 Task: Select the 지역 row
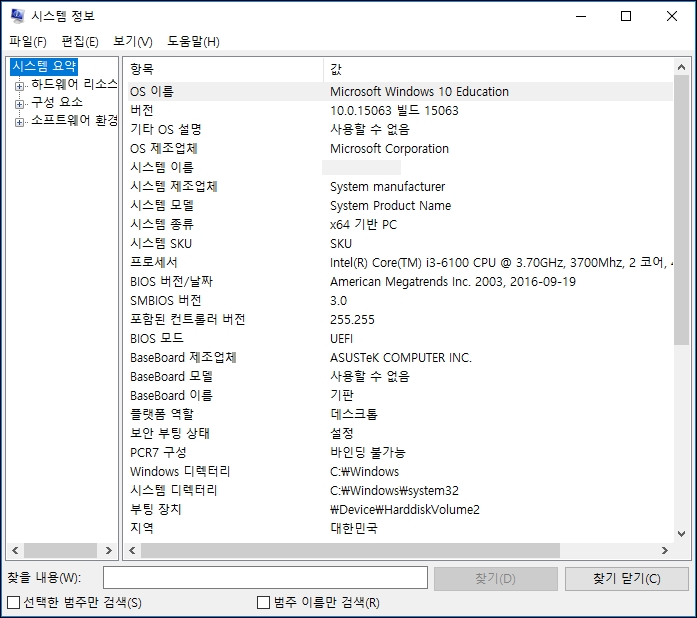[x=400, y=528]
